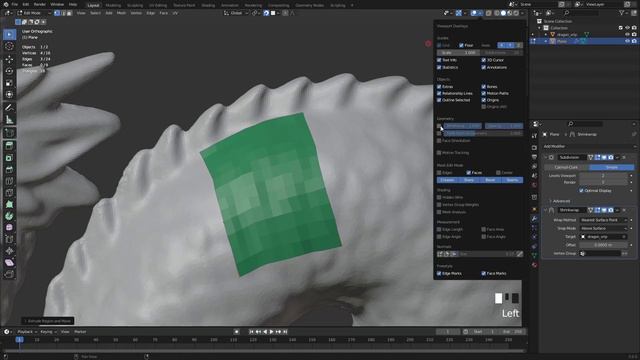640x360 pixels.
Task: Toggle the Creases edge overlay button
Action: click(x=447, y=180)
